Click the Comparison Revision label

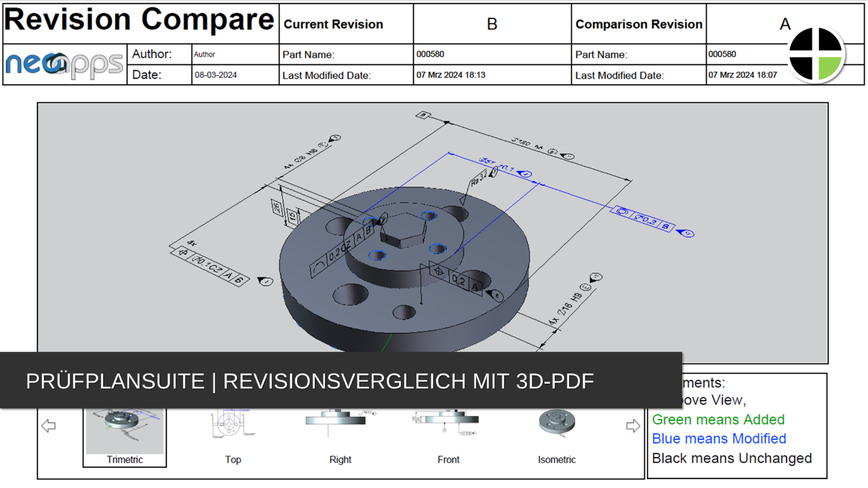tap(639, 24)
